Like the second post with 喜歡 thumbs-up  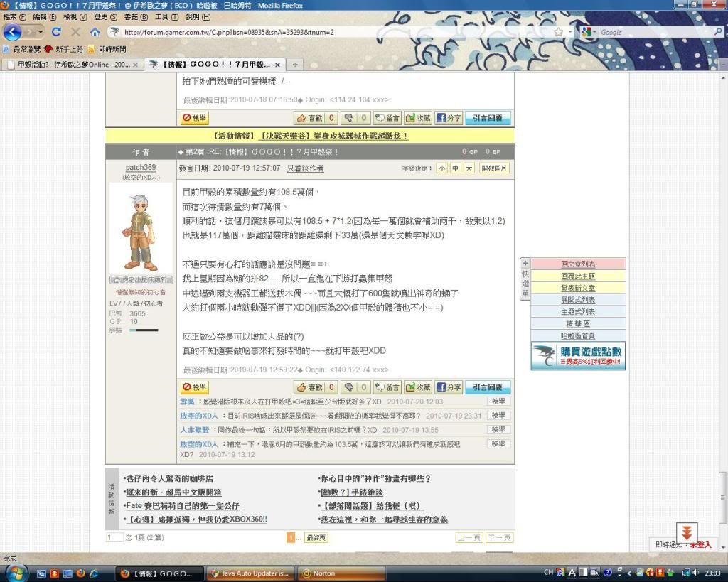[315, 387]
